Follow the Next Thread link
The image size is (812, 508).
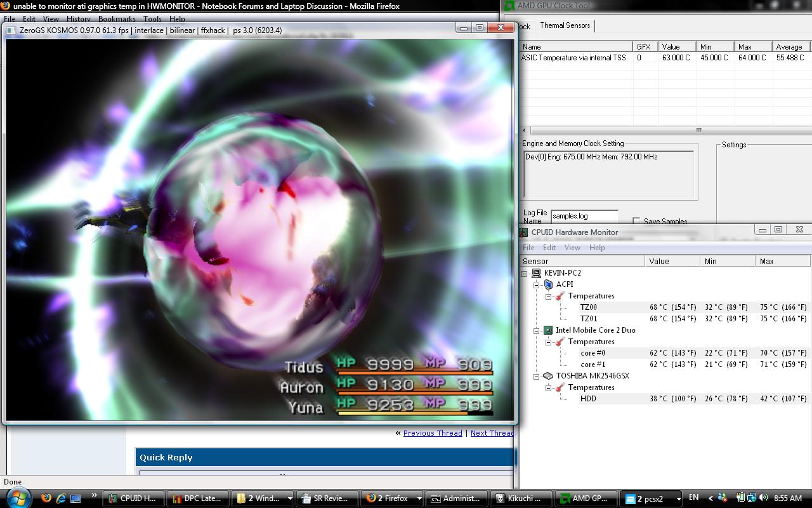[492, 433]
